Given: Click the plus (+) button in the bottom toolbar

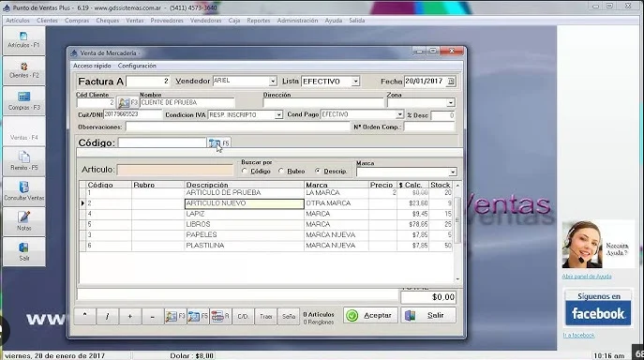Looking at the screenshot, I should [x=129, y=316].
